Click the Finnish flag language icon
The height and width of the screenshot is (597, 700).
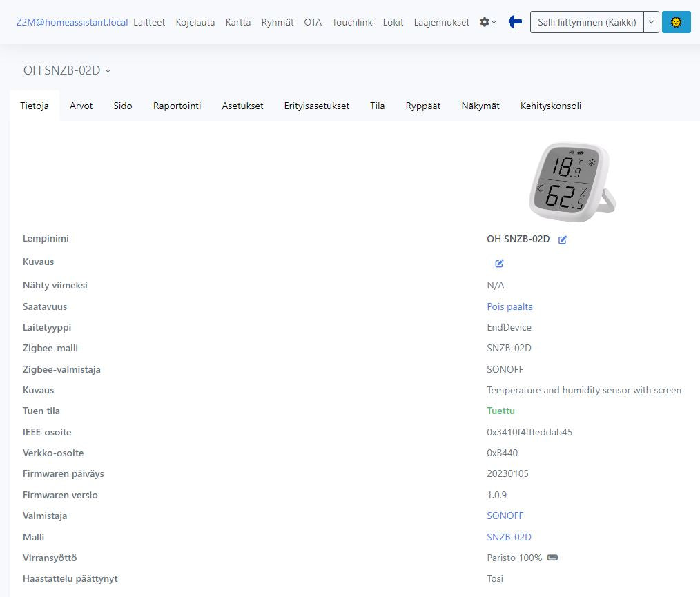tap(515, 22)
